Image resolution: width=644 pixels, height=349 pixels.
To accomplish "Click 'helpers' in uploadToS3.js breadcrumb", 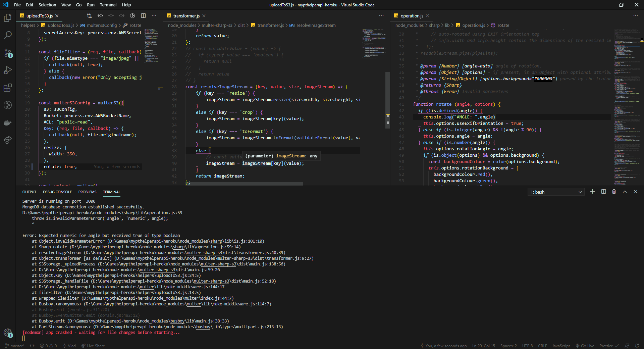I will [x=28, y=25].
